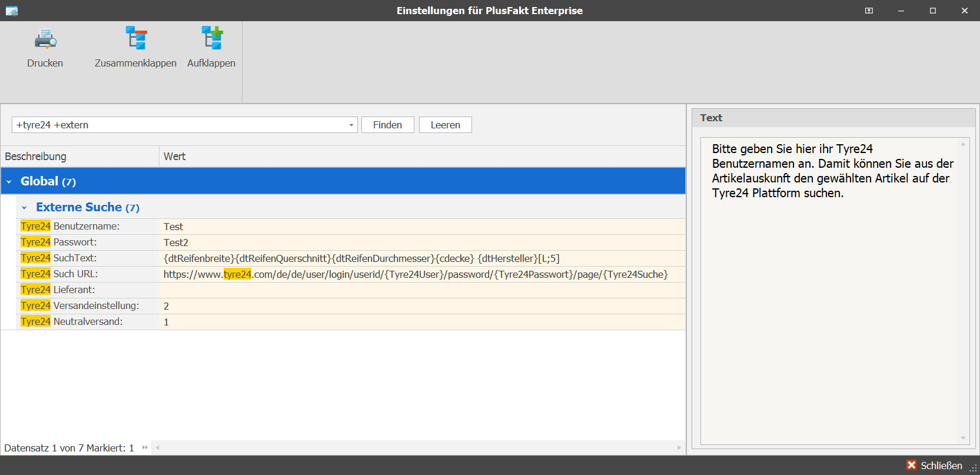
Task: Click the Finden button
Action: pyautogui.click(x=387, y=125)
